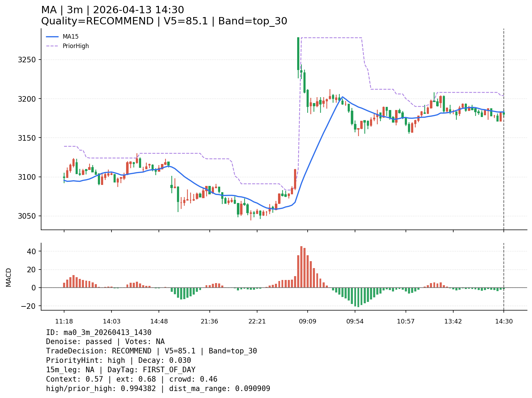Select the PriorHigh legend label
532x398 pixels.
76,46
